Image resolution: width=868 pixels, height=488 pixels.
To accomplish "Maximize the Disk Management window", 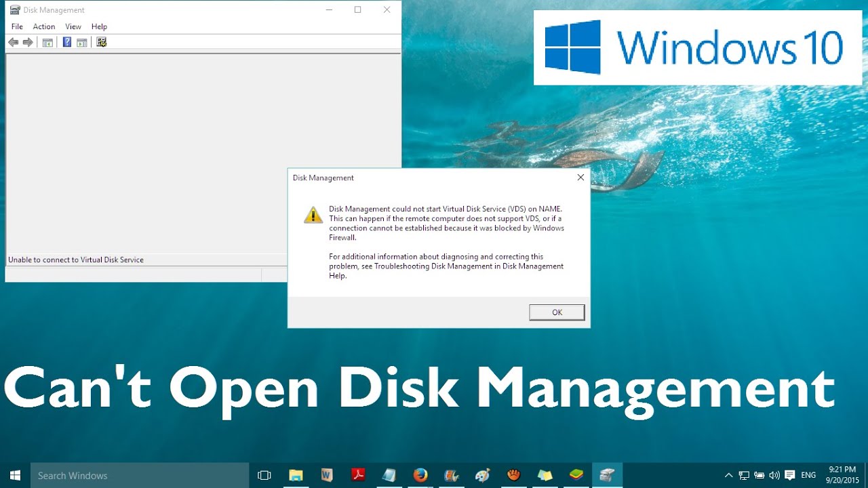I will point(358,9).
